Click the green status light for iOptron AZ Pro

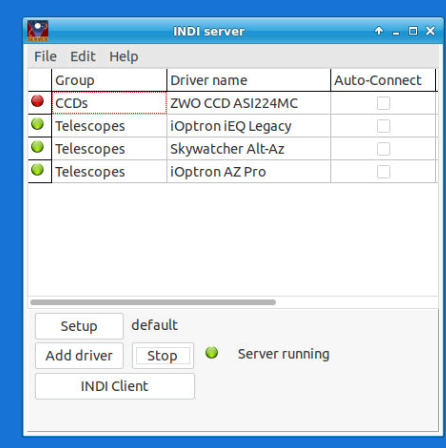click(x=37, y=170)
